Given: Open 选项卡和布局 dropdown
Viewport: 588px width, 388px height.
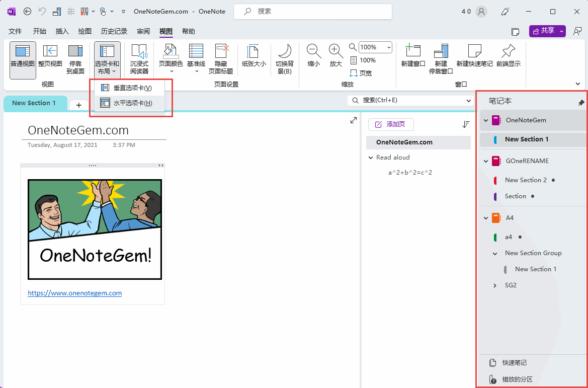Looking at the screenshot, I should [107, 60].
